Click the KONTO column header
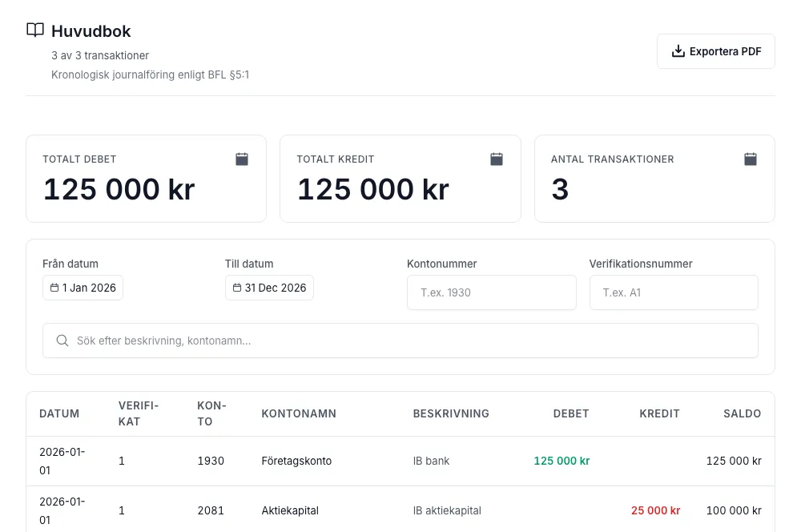Viewport: 801px width, 532px height. 211,413
